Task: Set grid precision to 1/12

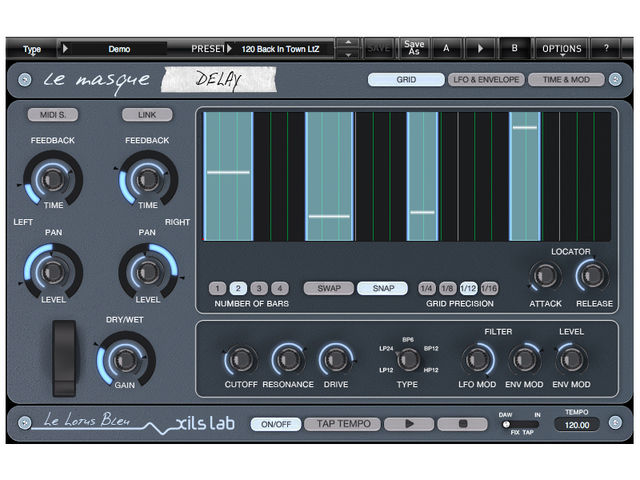Action: point(468,289)
